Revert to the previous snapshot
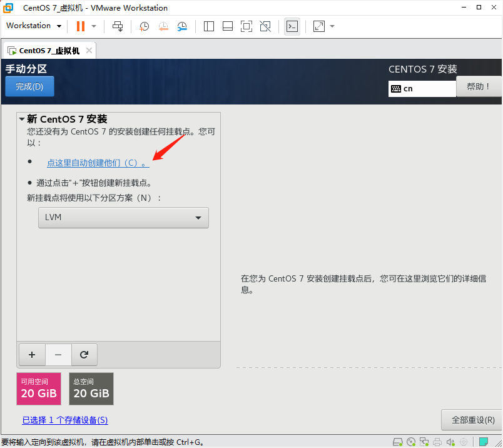This screenshot has width=503, height=448. point(163,26)
